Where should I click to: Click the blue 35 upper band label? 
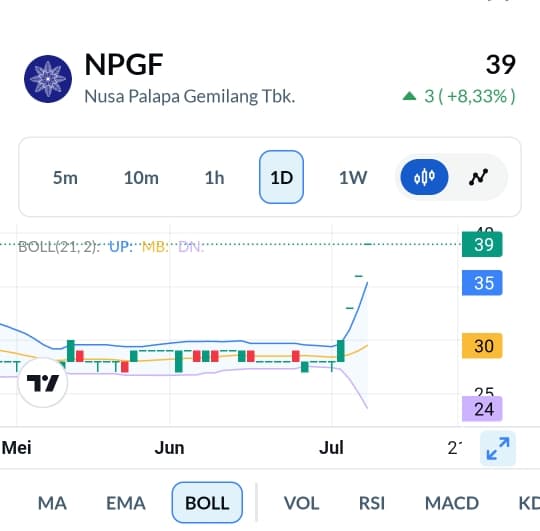482,283
